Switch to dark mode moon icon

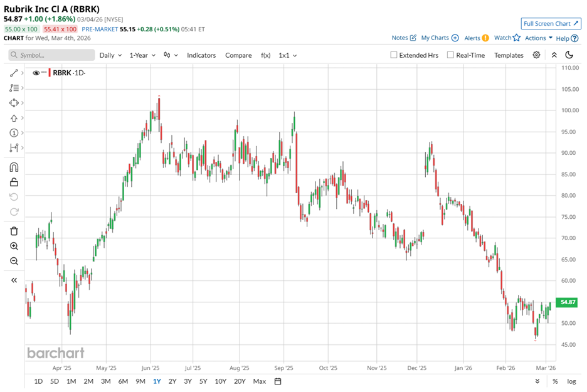pyautogui.click(x=569, y=55)
